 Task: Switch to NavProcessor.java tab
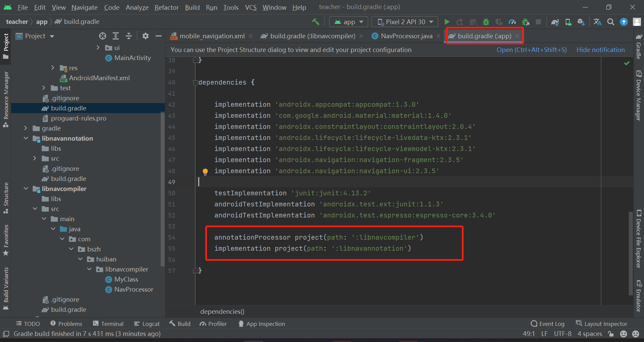coord(406,36)
